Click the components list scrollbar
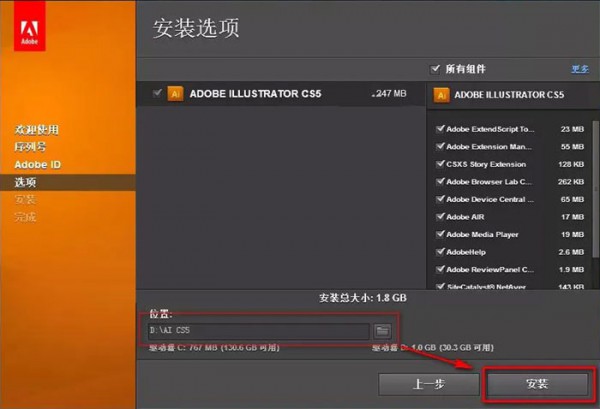This screenshot has height=409, width=600. coord(595,189)
